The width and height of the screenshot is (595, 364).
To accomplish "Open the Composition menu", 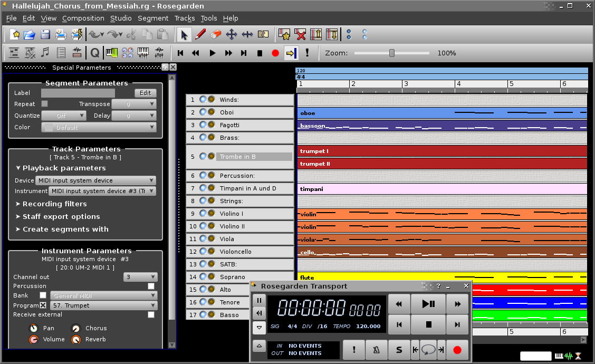I will (83, 18).
